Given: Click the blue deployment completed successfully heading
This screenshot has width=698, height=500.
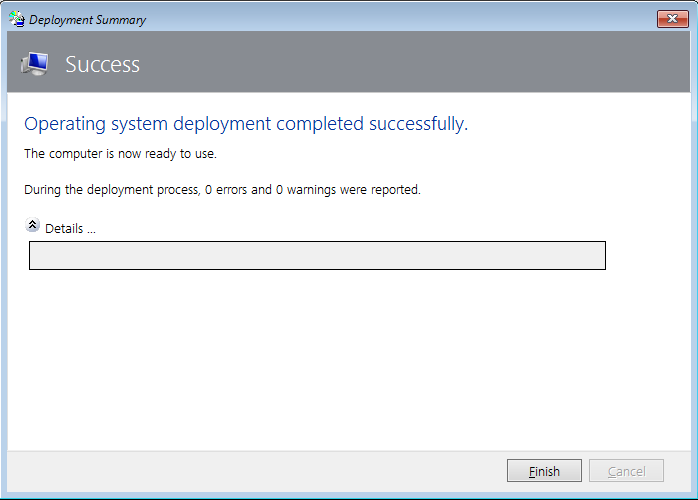Looking at the screenshot, I should pos(245,124).
